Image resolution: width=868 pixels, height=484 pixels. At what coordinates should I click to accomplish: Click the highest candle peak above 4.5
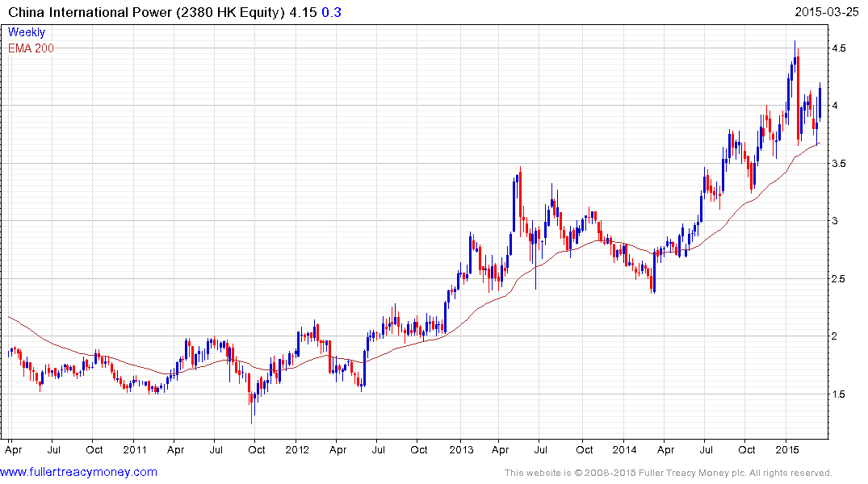(795, 43)
